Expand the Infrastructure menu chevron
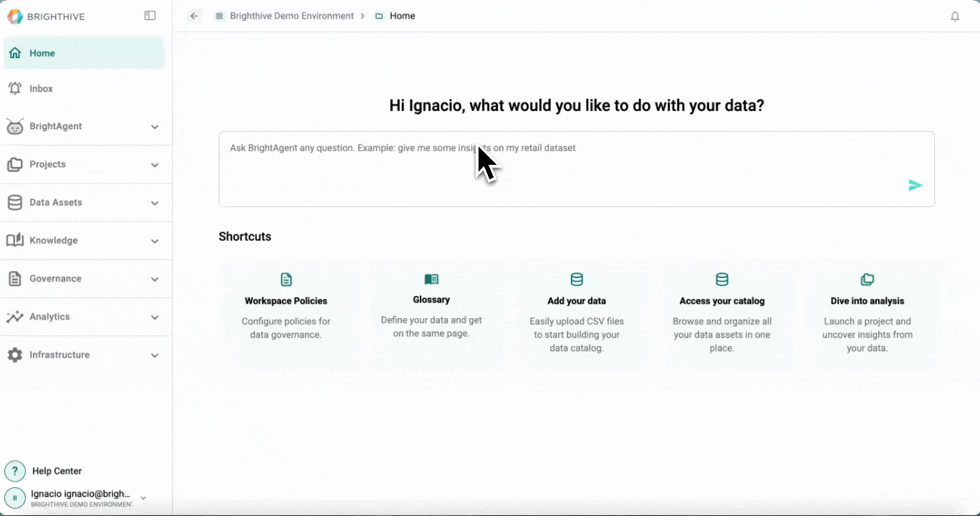Image resolution: width=980 pixels, height=516 pixels. tap(155, 355)
